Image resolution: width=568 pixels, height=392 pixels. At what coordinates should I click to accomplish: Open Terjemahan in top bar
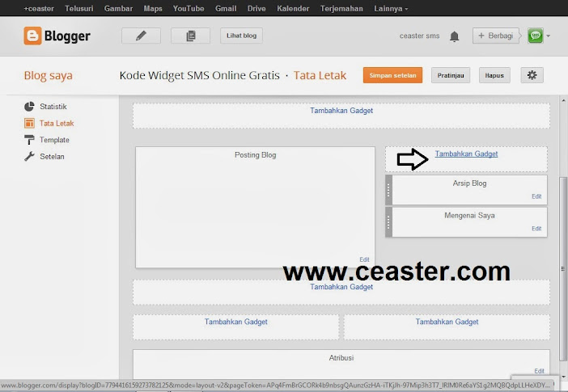point(341,8)
